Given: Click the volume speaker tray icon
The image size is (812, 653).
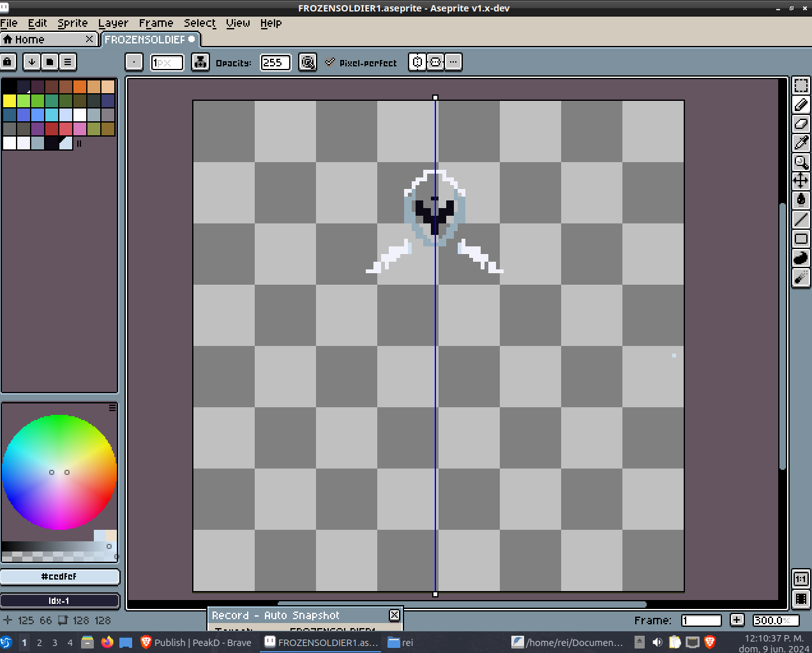Looking at the screenshot, I should pyautogui.click(x=657, y=642).
